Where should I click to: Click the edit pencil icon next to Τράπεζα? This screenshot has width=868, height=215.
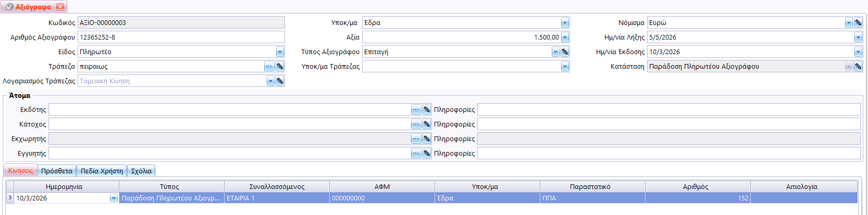(280, 67)
